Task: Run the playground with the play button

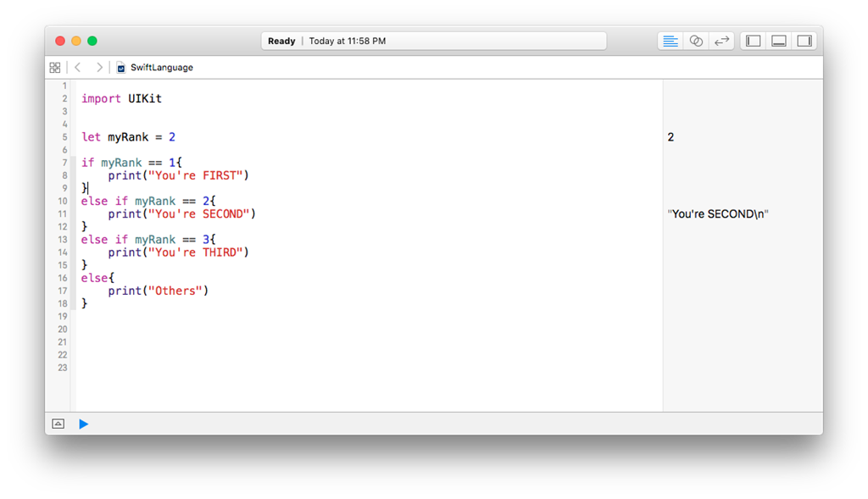Action: tap(83, 424)
